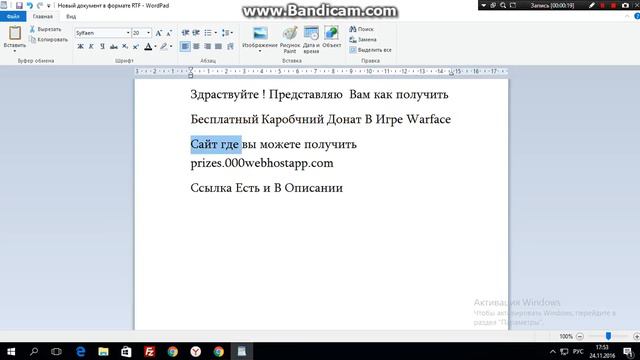640x360 pixels.
Task: Align text to the right
Action: coord(207,47)
